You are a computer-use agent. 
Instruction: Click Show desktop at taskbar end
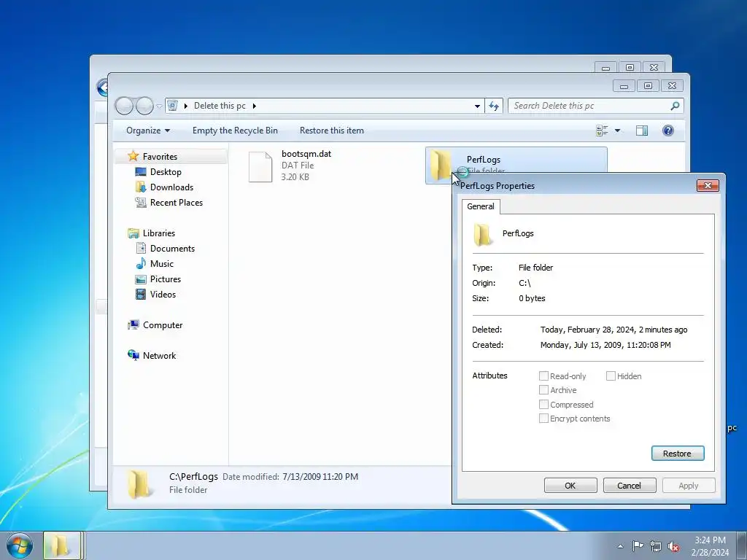pyautogui.click(x=742, y=545)
